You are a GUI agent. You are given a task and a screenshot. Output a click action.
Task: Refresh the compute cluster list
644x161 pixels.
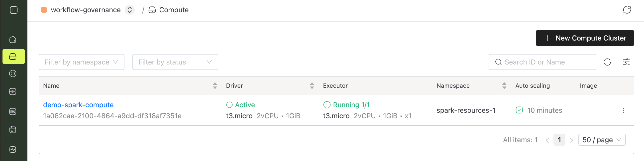(607, 62)
